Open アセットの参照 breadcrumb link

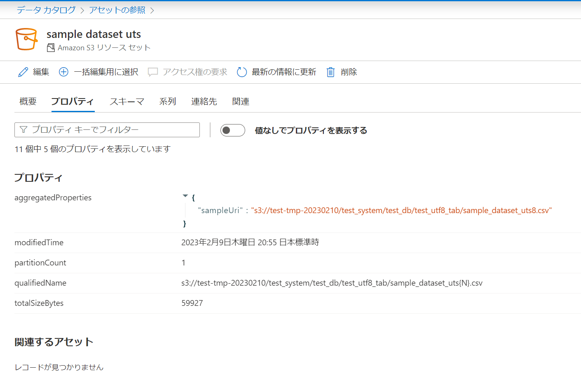pos(117,10)
